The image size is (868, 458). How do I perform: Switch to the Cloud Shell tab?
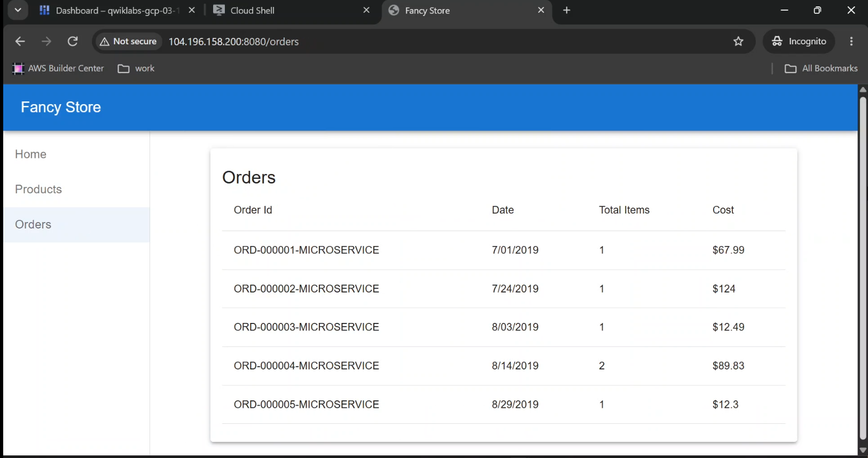click(x=292, y=11)
